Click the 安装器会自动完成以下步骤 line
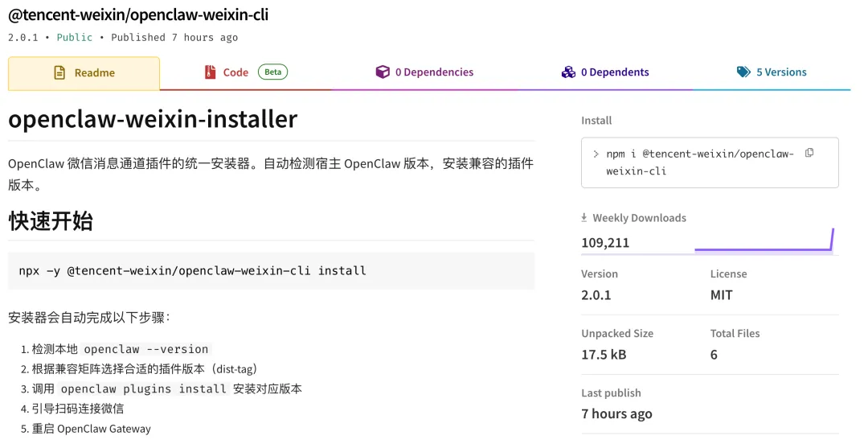The height and width of the screenshot is (444, 868). point(89,318)
